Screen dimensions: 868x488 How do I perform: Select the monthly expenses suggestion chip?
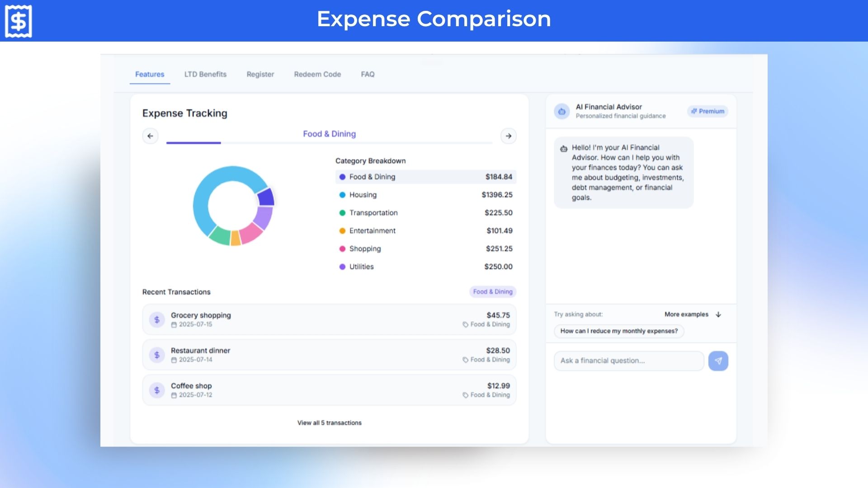619,331
